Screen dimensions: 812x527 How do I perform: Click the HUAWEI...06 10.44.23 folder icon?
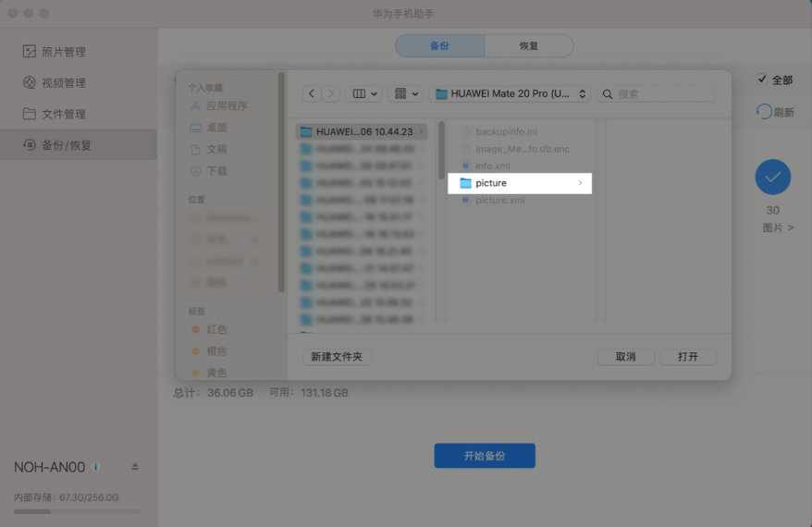pos(306,132)
